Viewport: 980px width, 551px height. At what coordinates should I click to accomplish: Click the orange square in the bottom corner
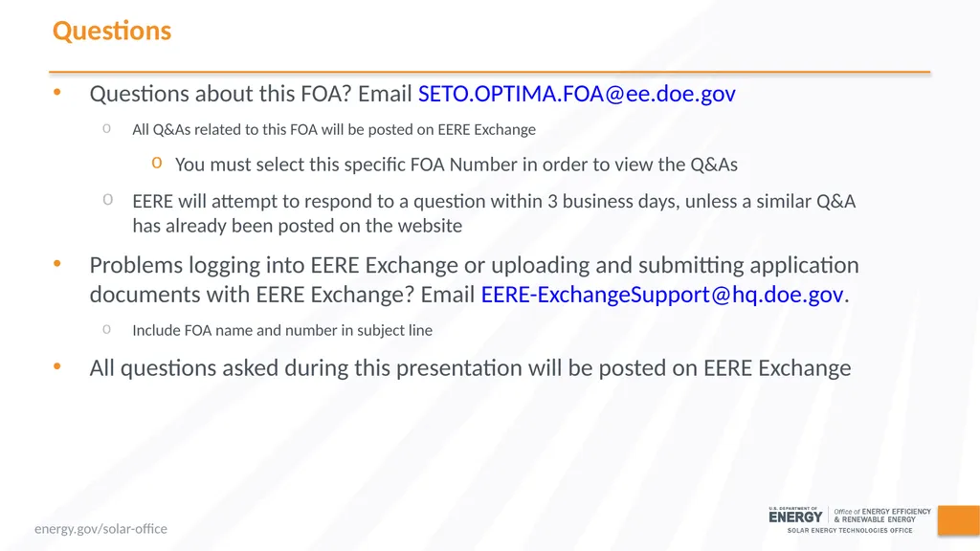pos(959,519)
